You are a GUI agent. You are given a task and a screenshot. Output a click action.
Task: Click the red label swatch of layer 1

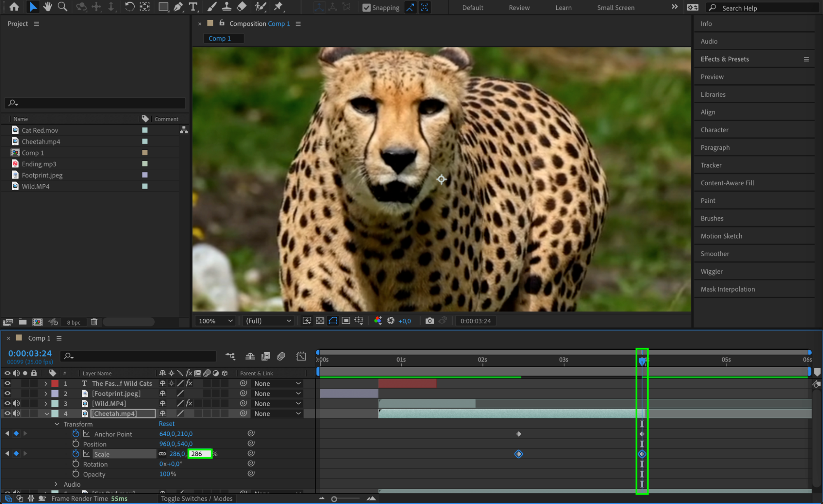point(55,383)
